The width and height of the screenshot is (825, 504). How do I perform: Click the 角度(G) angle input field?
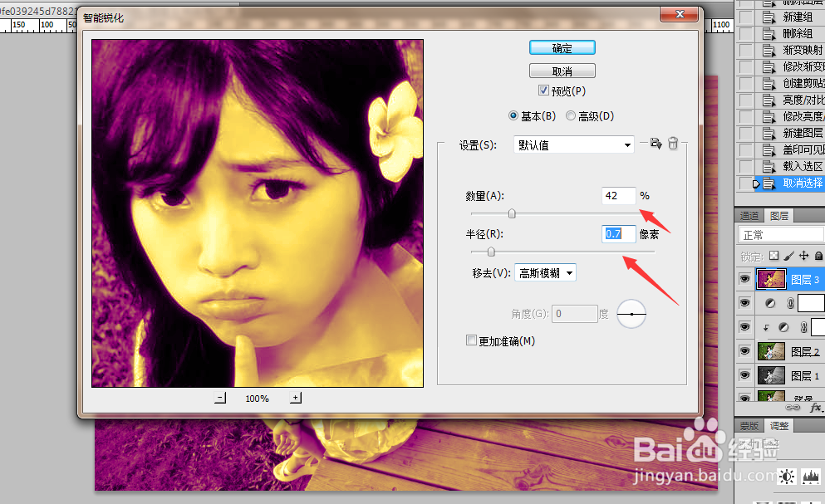tap(575, 314)
